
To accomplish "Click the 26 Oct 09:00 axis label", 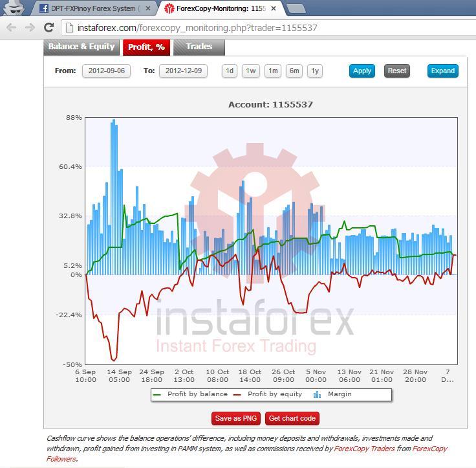I will (x=283, y=376).
